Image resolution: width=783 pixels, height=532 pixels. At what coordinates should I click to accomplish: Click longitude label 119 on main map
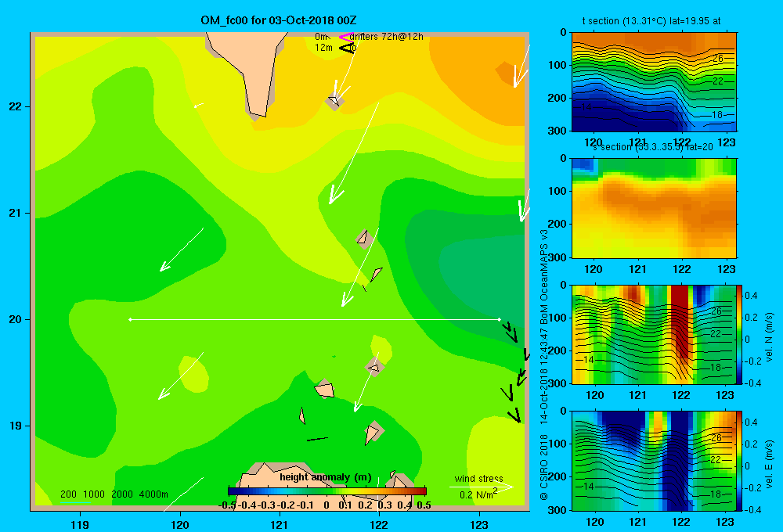point(80,524)
